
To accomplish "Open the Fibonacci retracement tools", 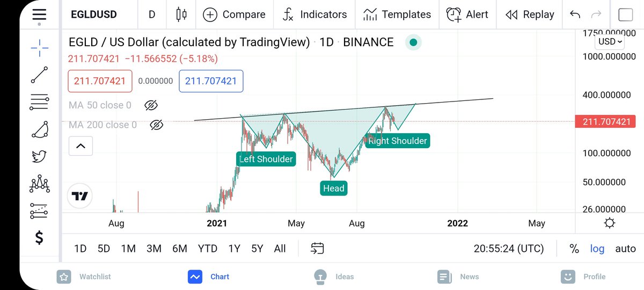I will click(x=39, y=101).
